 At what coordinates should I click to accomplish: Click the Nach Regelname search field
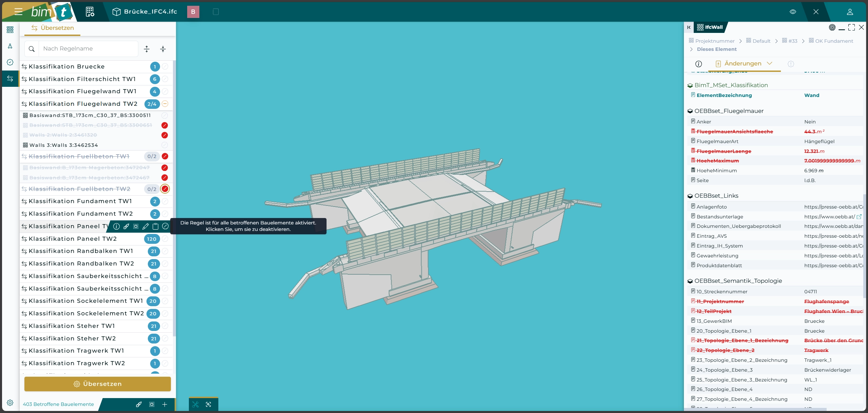tap(88, 49)
